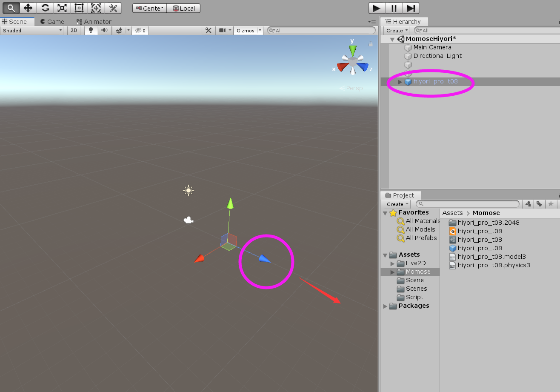Image resolution: width=560 pixels, height=392 pixels.
Task: Click the Local handle rotation button
Action: coord(183,9)
